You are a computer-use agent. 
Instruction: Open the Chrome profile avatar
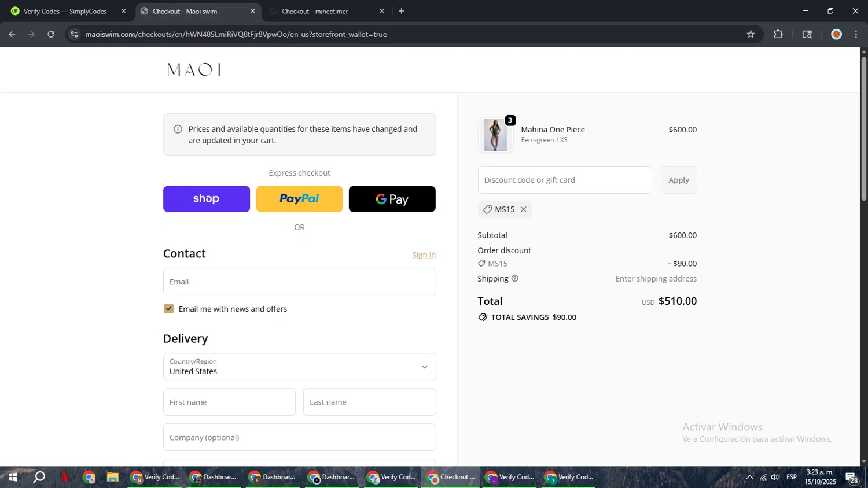click(x=836, y=34)
